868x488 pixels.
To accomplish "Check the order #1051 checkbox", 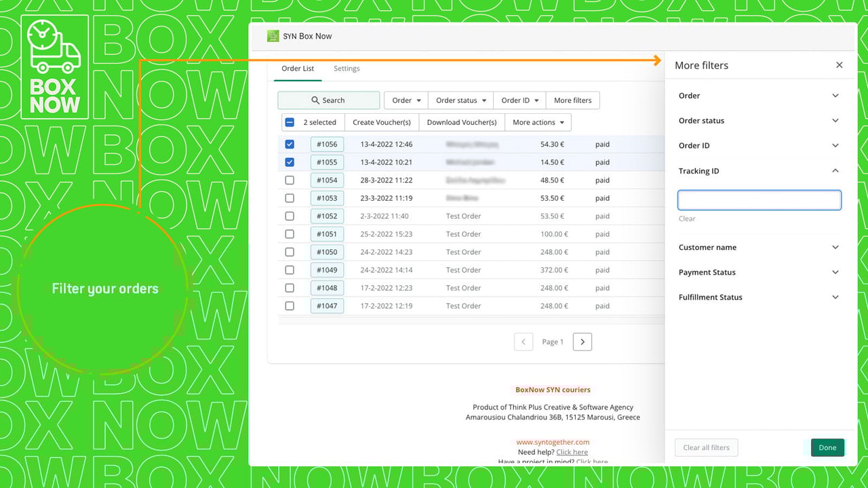I will point(290,234).
